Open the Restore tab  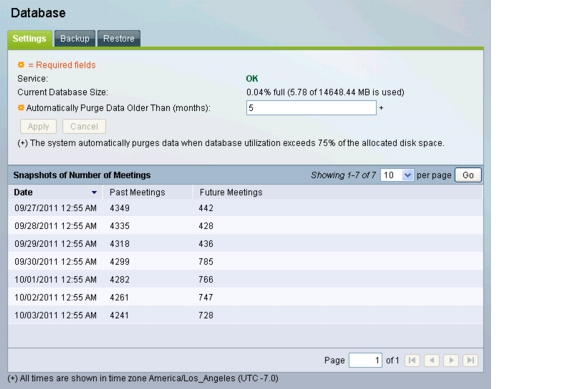tap(119, 39)
